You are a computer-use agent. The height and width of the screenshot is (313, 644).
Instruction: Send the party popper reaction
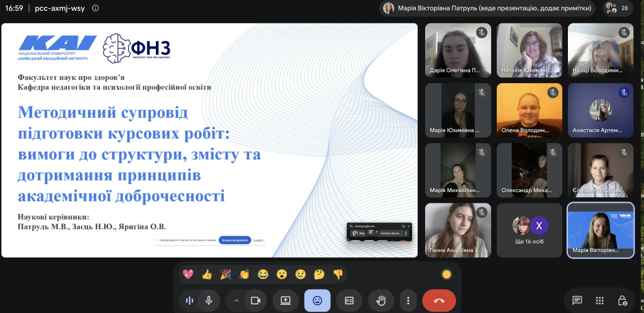pyautogui.click(x=226, y=275)
